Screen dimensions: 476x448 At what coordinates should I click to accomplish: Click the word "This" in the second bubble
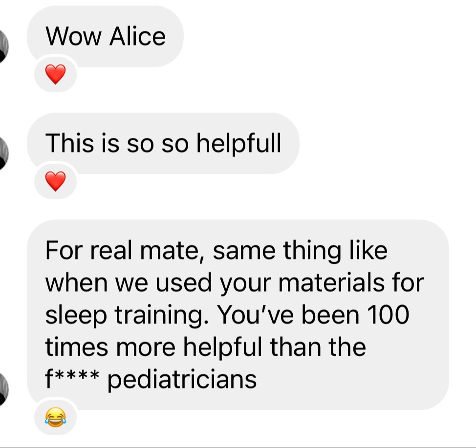click(69, 143)
